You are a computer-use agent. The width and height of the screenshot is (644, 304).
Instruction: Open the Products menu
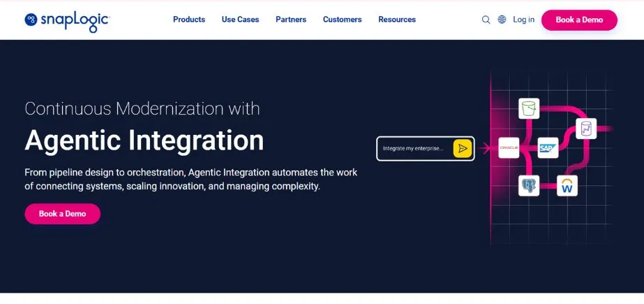click(189, 20)
